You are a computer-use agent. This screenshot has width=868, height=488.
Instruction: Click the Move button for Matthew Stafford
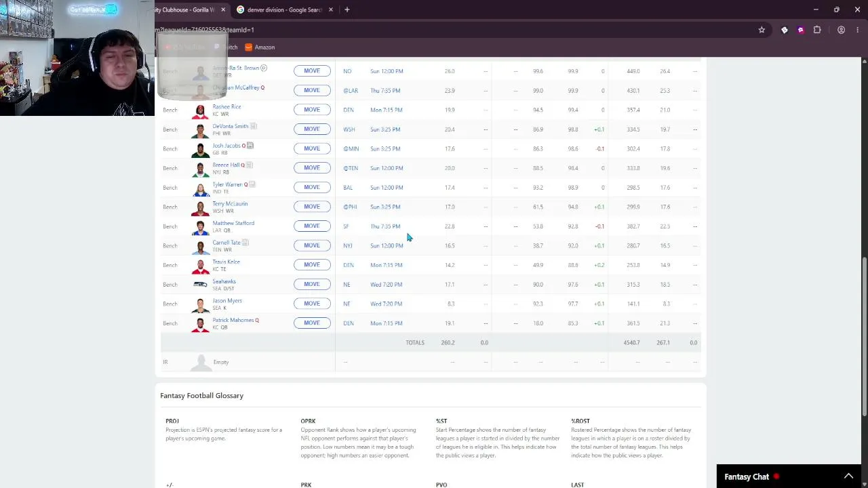tap(312, 226)
